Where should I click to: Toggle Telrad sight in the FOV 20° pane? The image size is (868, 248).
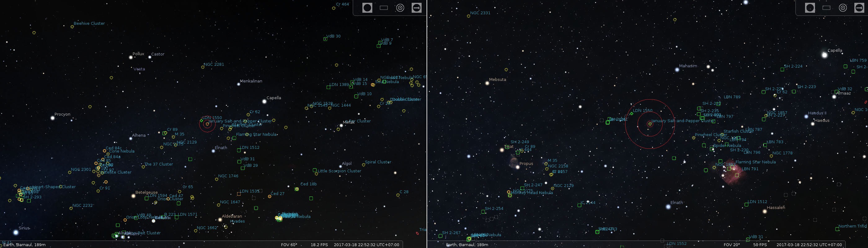[843, 8]
